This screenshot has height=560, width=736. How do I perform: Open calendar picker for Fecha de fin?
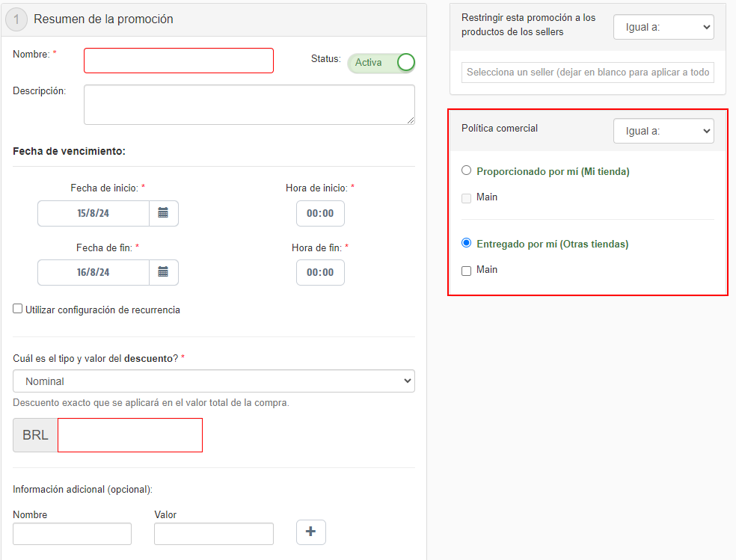tap(163, 272)
